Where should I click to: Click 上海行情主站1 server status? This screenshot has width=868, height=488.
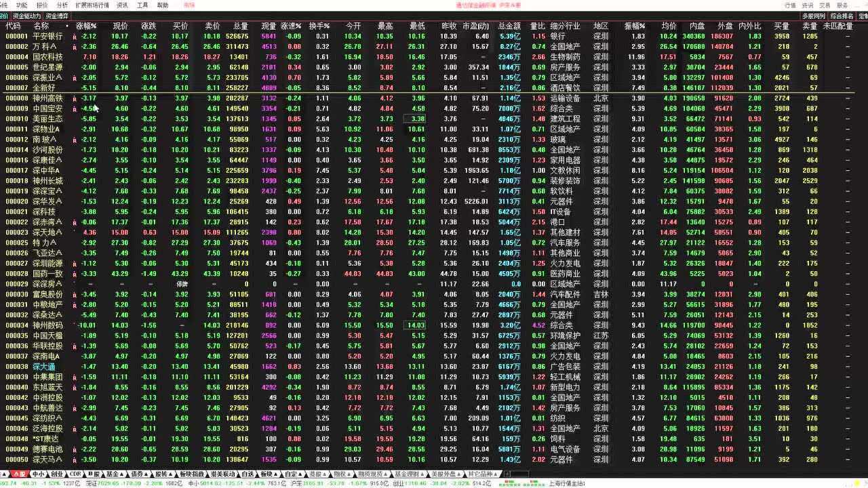point(566,484)
